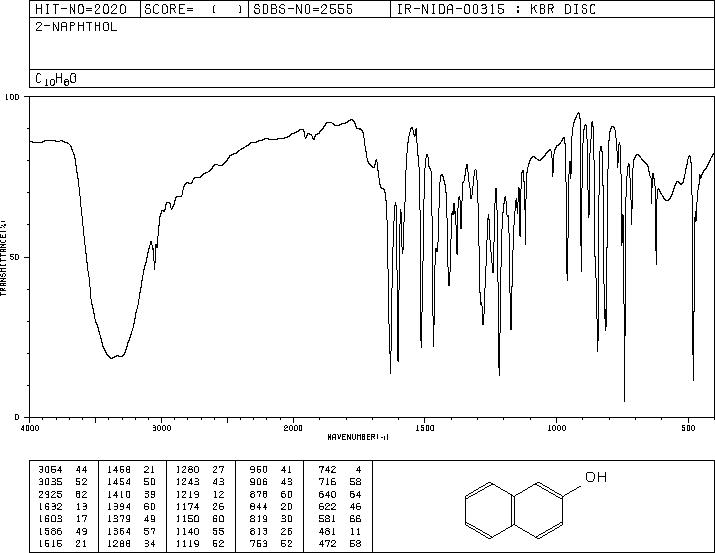This screenshot has width=715, height=553.
Task: Click the 500 wavenumber axis label
Action: tap(688, 428)
